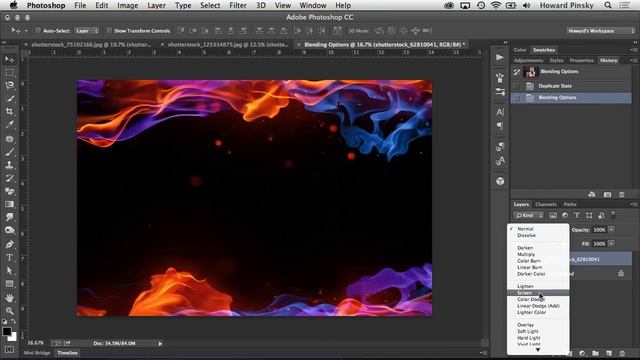Toggle Show Transform Controls checkbox

pos(109,31)
